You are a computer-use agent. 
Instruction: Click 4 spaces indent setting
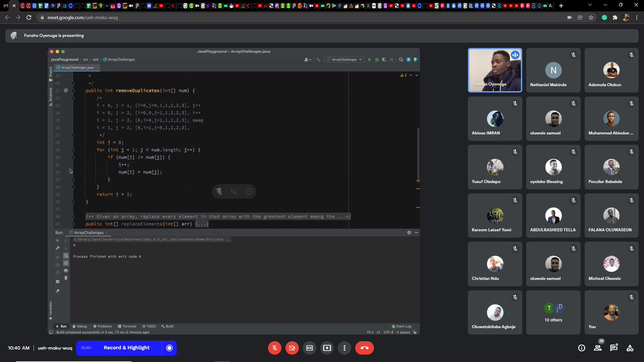click(x=404, y=332)
